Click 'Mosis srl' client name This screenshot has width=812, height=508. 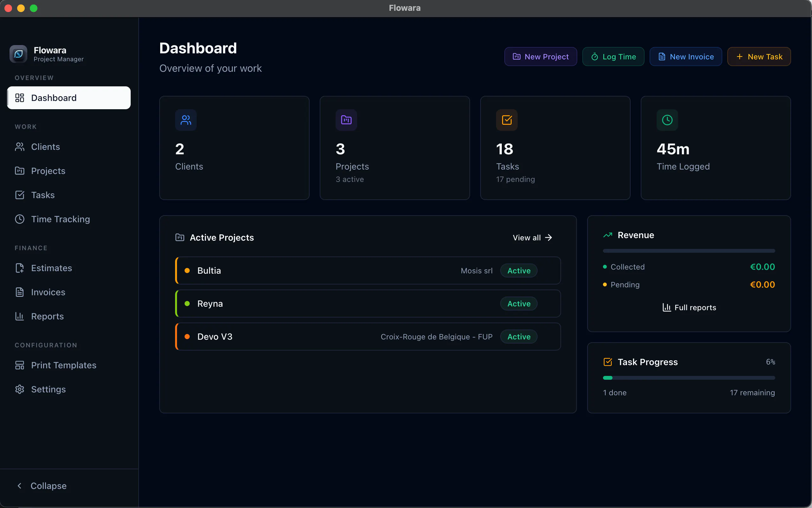[476, 271]
